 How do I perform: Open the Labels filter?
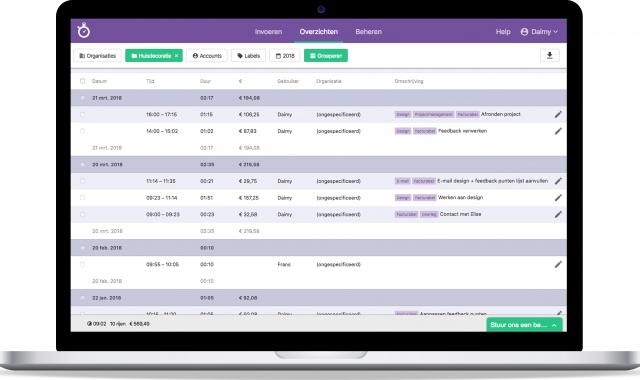coord(248,56)
